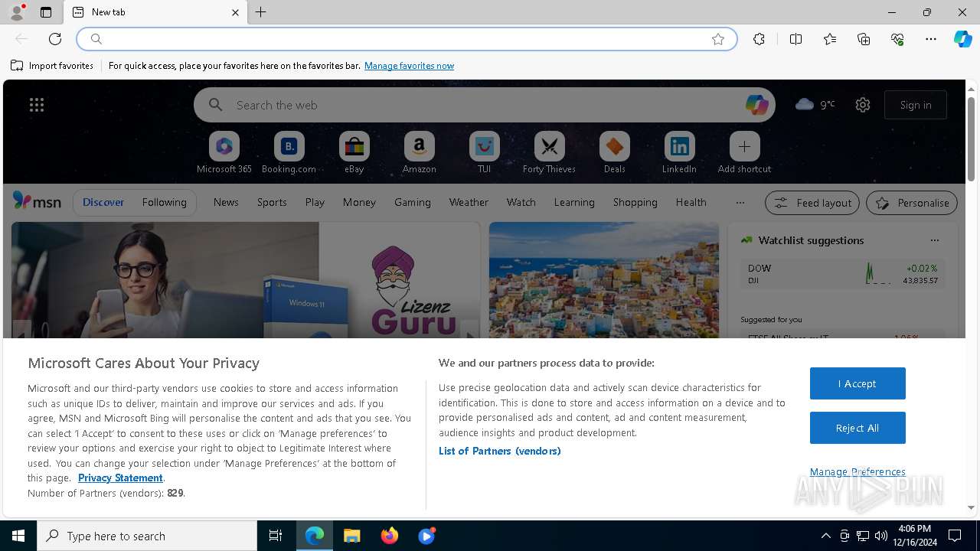This screenshot has height=551, width=980.
Task: Open TUI shortcut
Action: [x=484, y=152]
